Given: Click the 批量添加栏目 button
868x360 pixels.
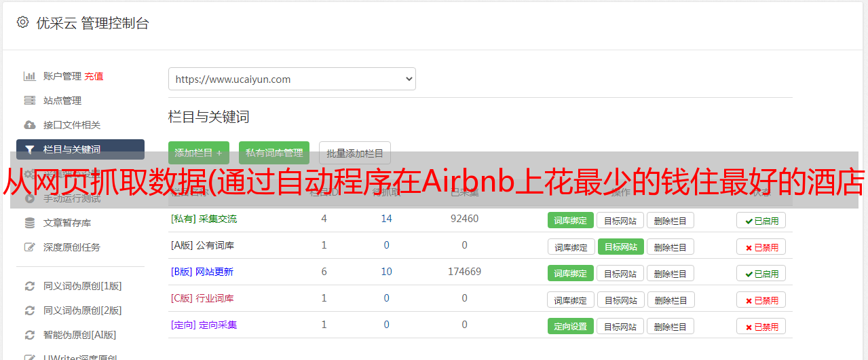Looking at the screenshot, I should pyautogui.click(x=355, y=153).
